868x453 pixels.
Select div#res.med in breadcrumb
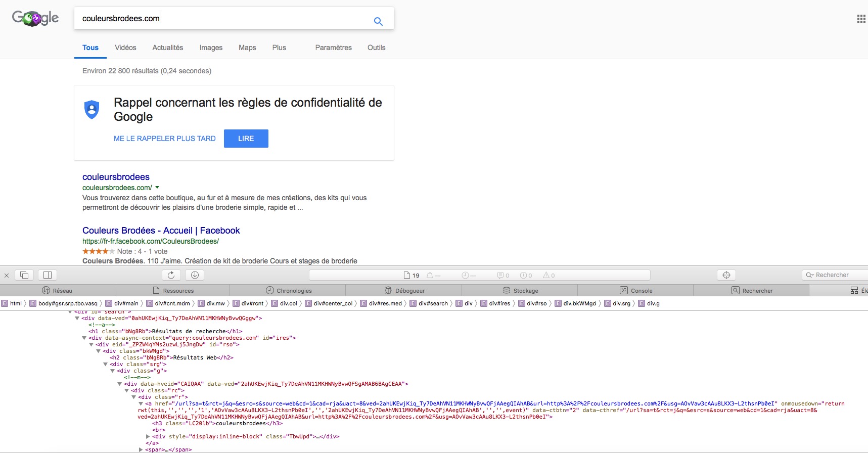[x=381, y=303]
